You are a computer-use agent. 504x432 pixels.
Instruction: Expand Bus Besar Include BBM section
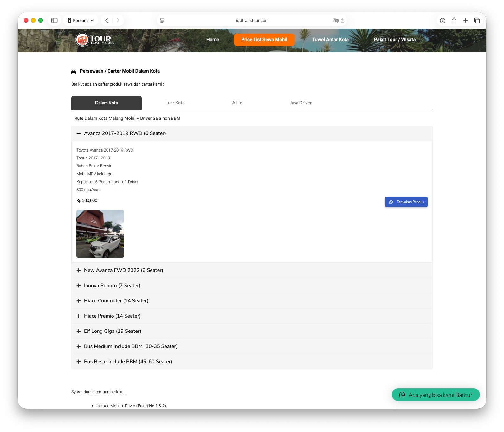[252, 362]
